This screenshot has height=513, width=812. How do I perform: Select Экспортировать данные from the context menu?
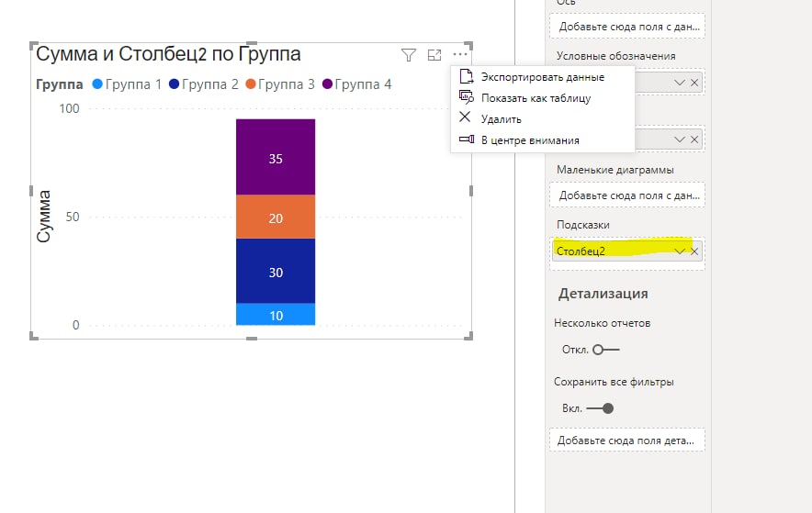click(x=542, y=77)
